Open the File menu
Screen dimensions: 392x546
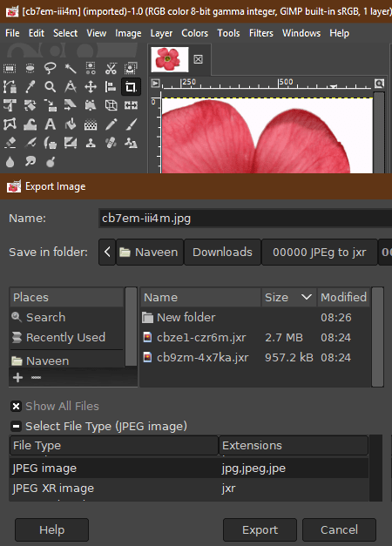[x=12, y=33]
